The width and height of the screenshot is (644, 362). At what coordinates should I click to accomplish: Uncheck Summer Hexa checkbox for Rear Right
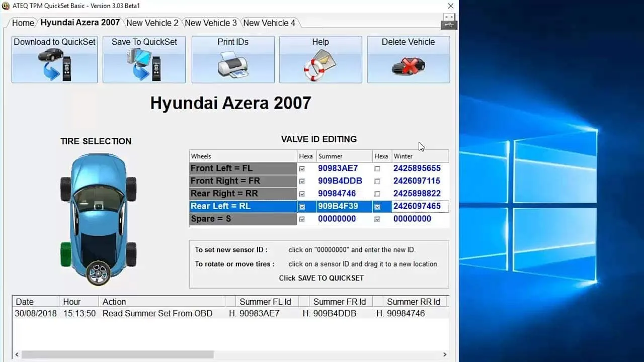tap(302, 194)
